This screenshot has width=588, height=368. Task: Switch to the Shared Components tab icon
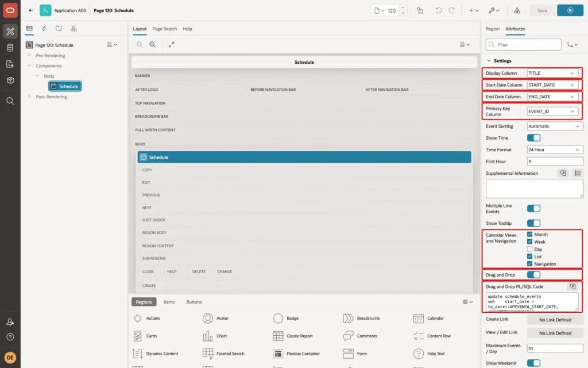pos(73,29)
